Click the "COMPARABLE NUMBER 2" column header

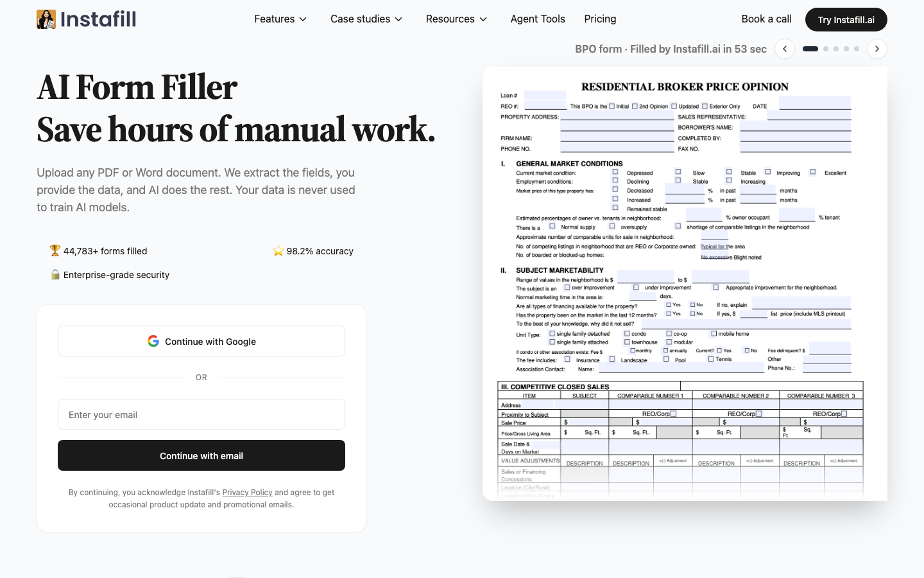(x=735, y=396)
